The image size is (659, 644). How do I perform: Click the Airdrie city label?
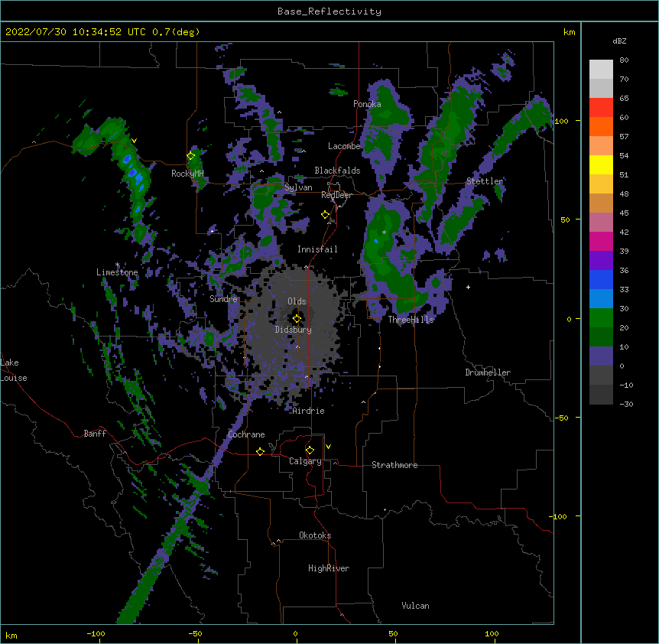[309, 411]
